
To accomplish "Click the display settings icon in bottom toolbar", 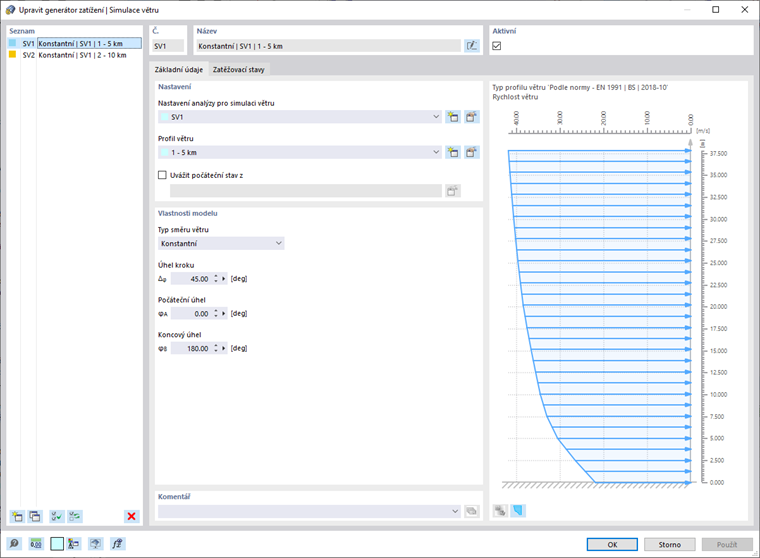I will click(x=95, y=544).
